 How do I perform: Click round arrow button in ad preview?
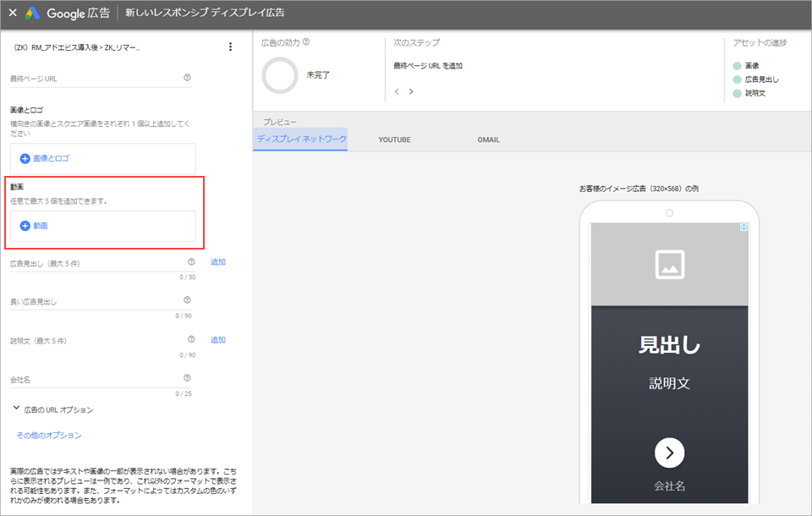(669, 453)
